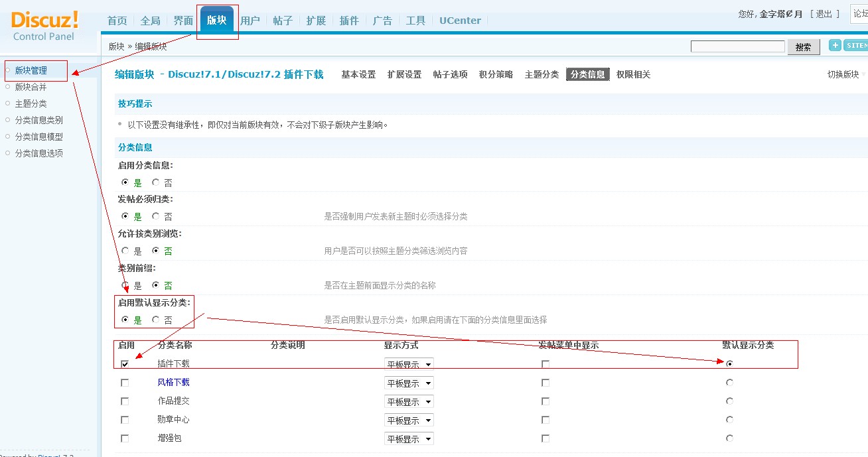Click the 退出 logout link
This screenshot has width=868, height=457.
pyautogui.click(x=824, y=14)
